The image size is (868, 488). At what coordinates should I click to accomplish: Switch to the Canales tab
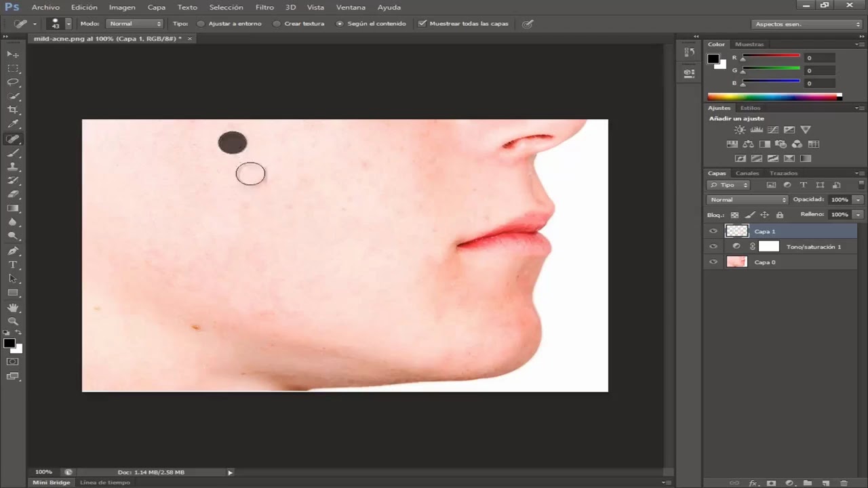click(747, 174)
